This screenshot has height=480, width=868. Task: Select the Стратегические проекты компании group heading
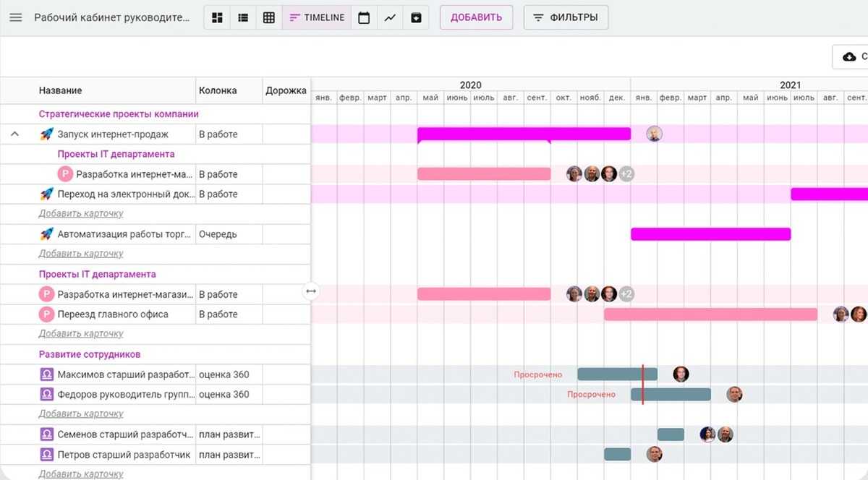[119, 114]
